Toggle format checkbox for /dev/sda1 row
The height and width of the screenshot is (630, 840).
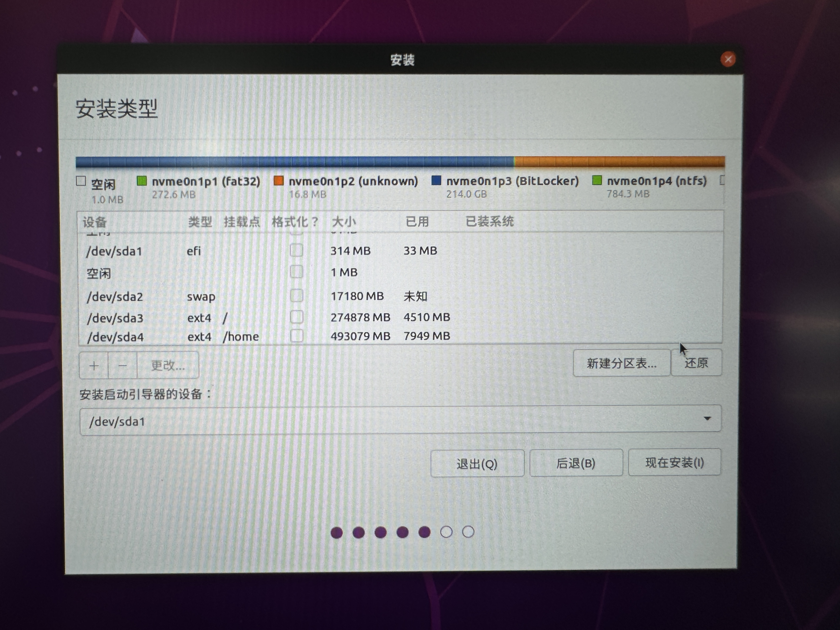click(x=297, y=250)
